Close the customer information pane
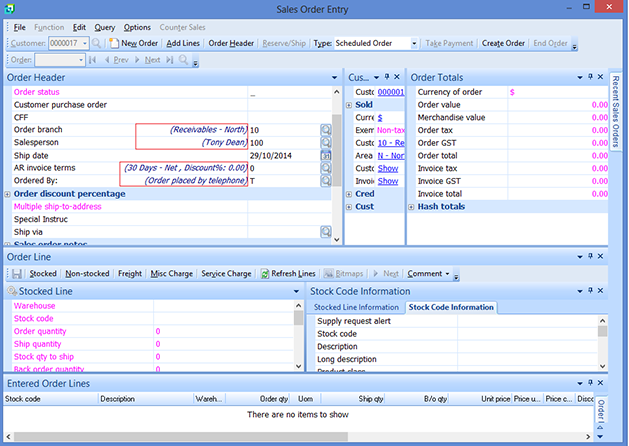Screen dimensions: 629x446 [x=397, y=77]
